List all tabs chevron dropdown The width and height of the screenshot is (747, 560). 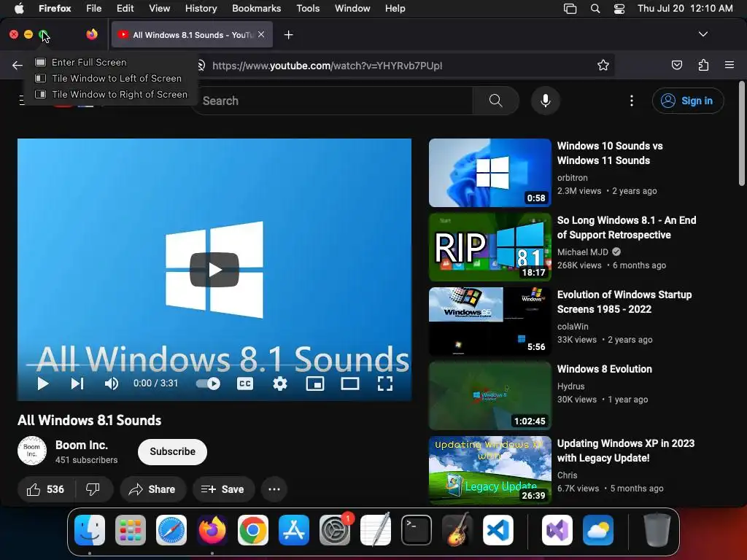[703, 34]
